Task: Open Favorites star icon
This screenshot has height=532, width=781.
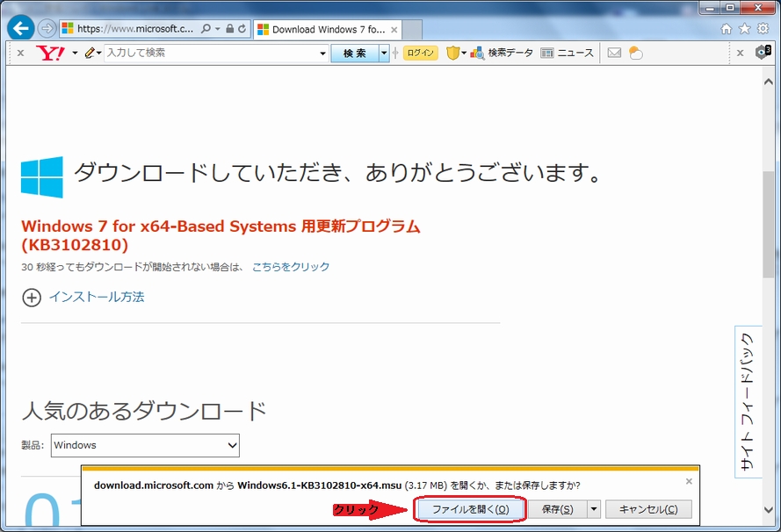Action: point(745,29)
